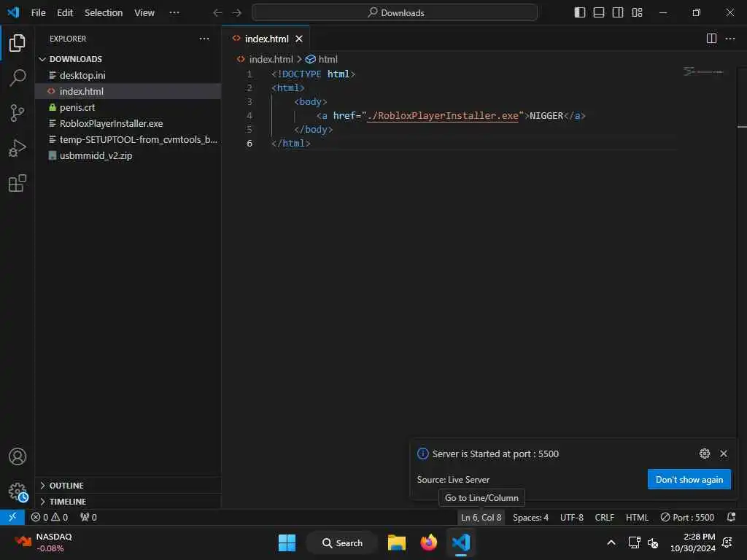Open the Run and Debug view
The width and height of the screenshot is (747, 560).
[18, 148]
